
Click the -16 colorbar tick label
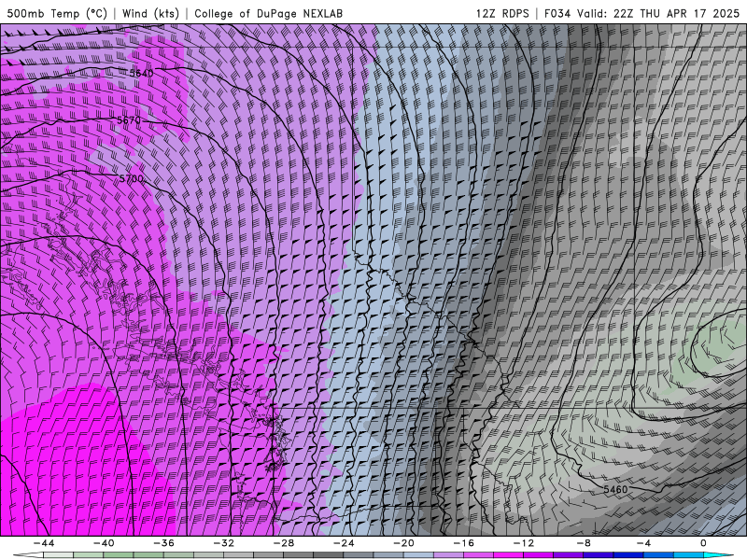[463, 543]
